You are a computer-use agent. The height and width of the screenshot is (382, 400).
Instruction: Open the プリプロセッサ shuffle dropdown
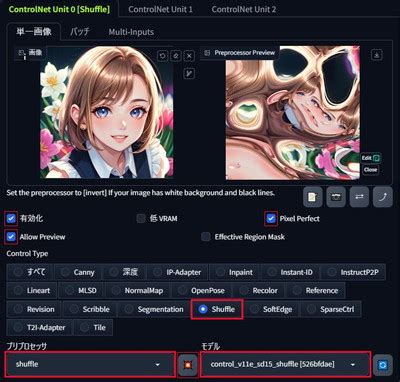pos(90,364)
